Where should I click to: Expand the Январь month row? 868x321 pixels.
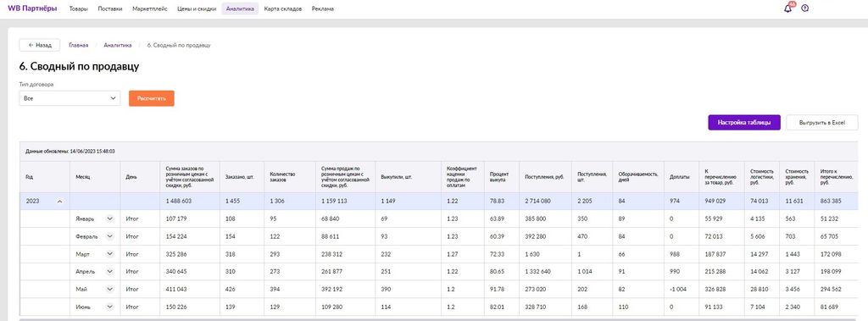pyautogui.click(x=109, y=219)
